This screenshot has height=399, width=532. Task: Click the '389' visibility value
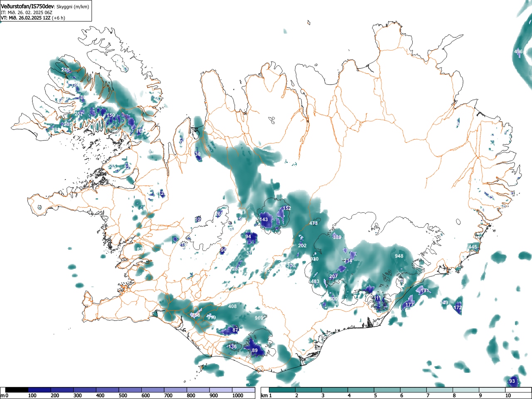(x=337, y=237)
